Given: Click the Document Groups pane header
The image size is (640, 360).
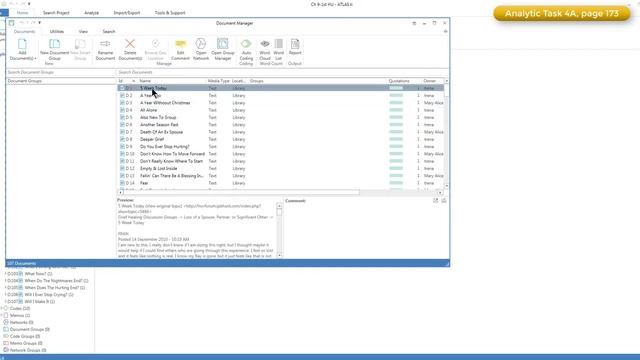Looking at the screenshot, I should point(61,81).
